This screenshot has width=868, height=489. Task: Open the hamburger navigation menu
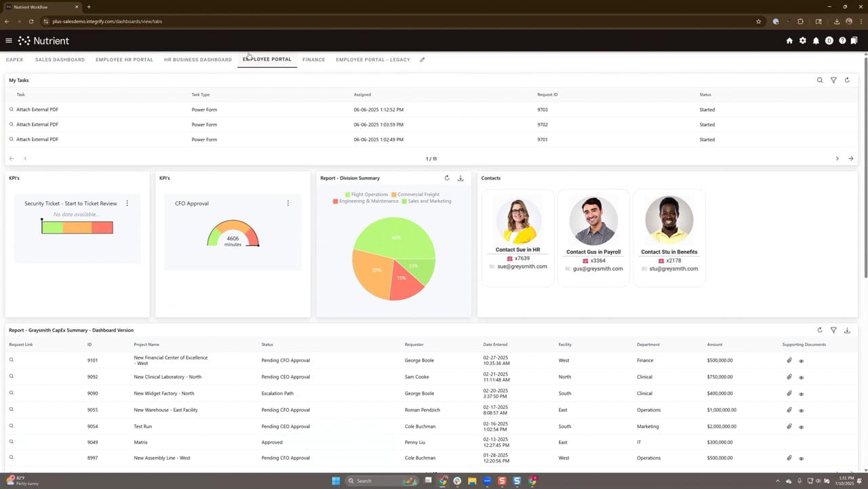click(x=9, y=41)
